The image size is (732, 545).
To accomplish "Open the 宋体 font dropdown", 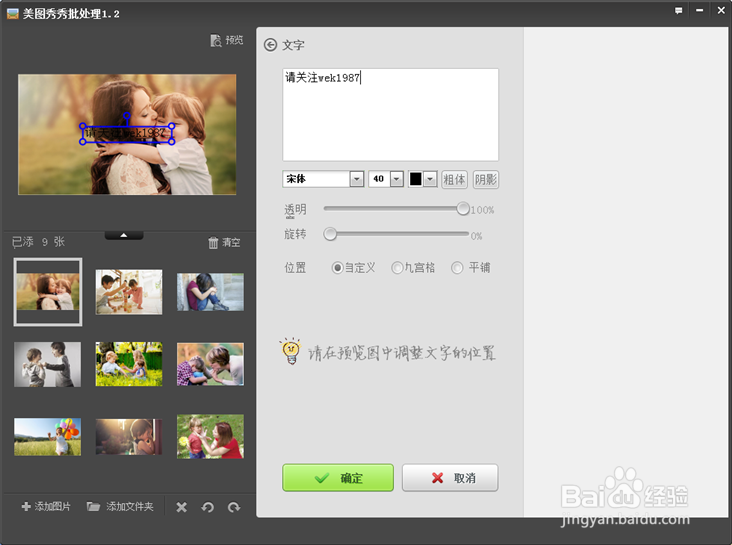I will (x=357, y=179).
